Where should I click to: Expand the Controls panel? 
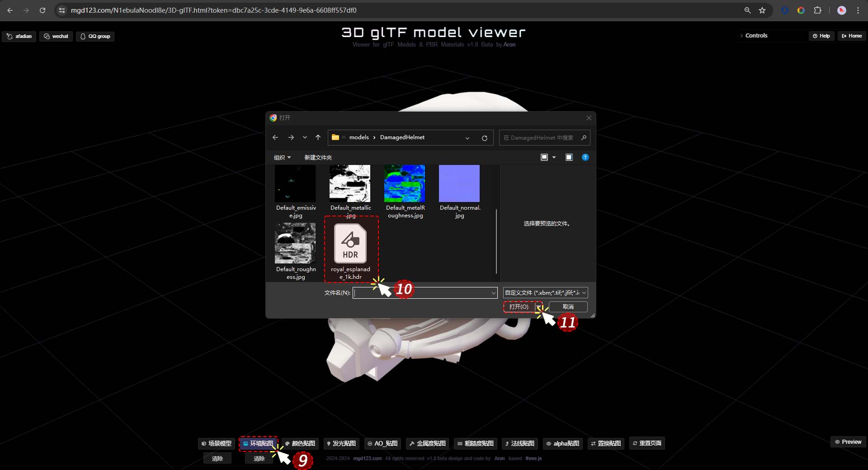756,36
